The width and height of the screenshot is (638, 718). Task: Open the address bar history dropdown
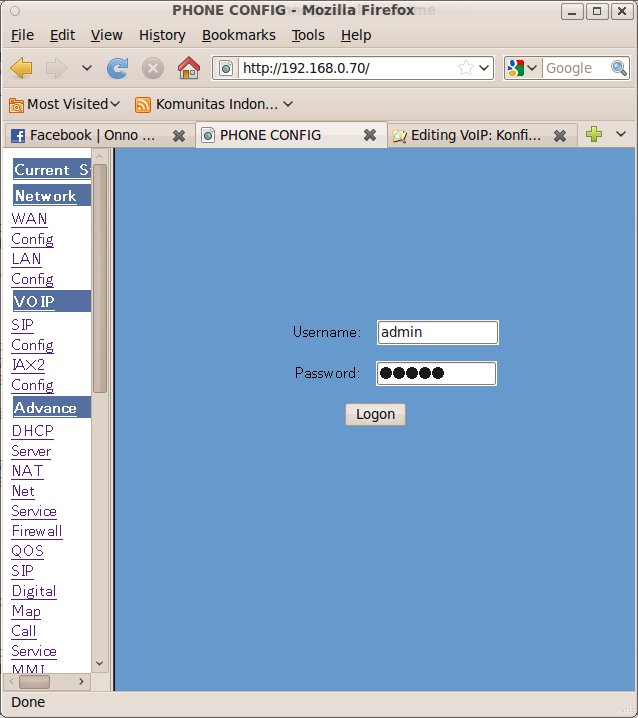pyautogui.click(x=484, y=68)
